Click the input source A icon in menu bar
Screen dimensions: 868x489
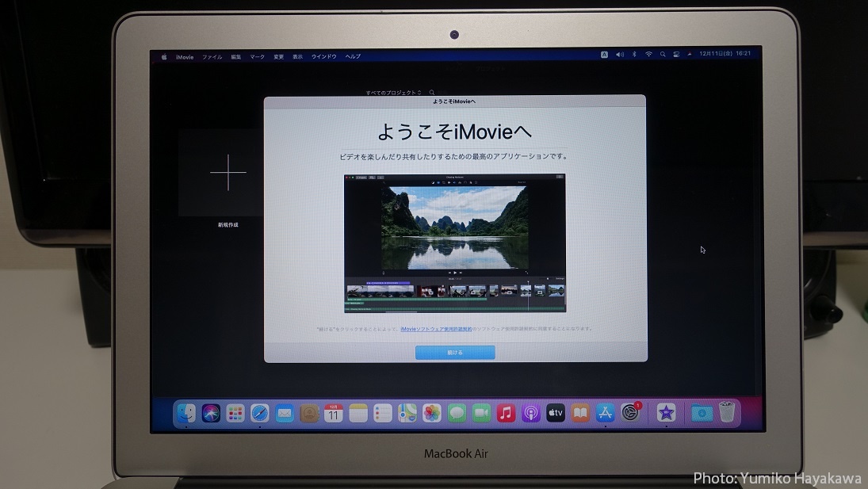[605, 54]
